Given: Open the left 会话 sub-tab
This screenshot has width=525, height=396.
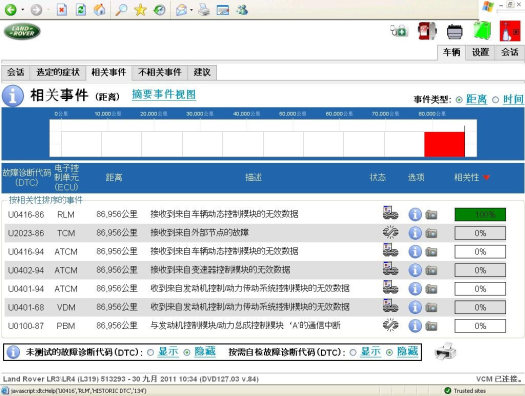Looking at the screenshot, I should click(16, 72).
